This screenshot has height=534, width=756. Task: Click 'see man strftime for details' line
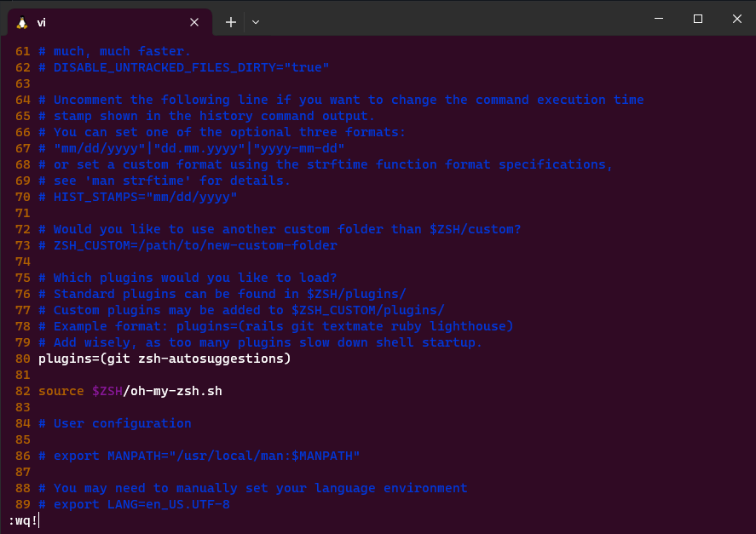click(164, 181)
